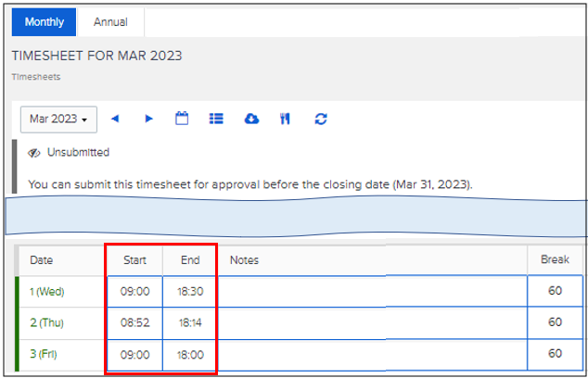The image size is (588, 378).
Task: Select the Monthly tab
Action: pyautogui.click(x=44, y=21)
